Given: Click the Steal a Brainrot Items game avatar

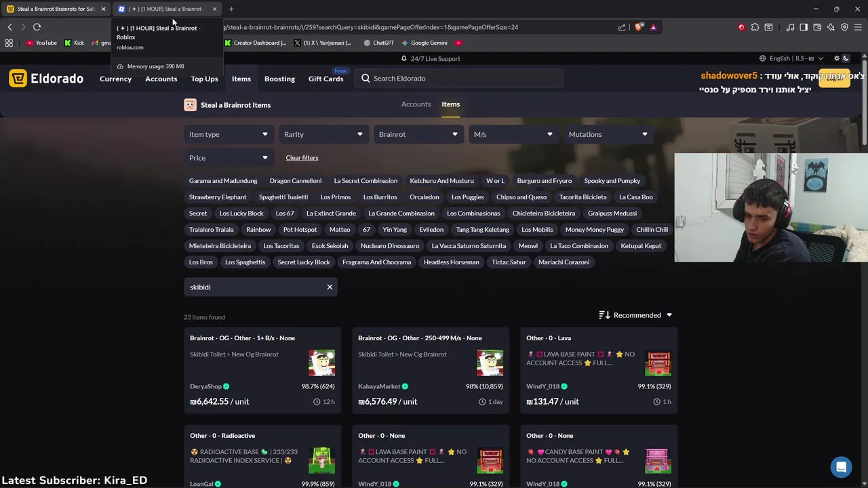Looking at the screenshot, I should tap(190, 105).
